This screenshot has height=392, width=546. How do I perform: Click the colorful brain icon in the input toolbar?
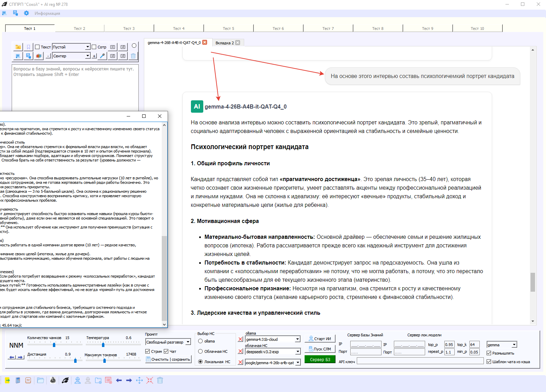pos(39,56)
